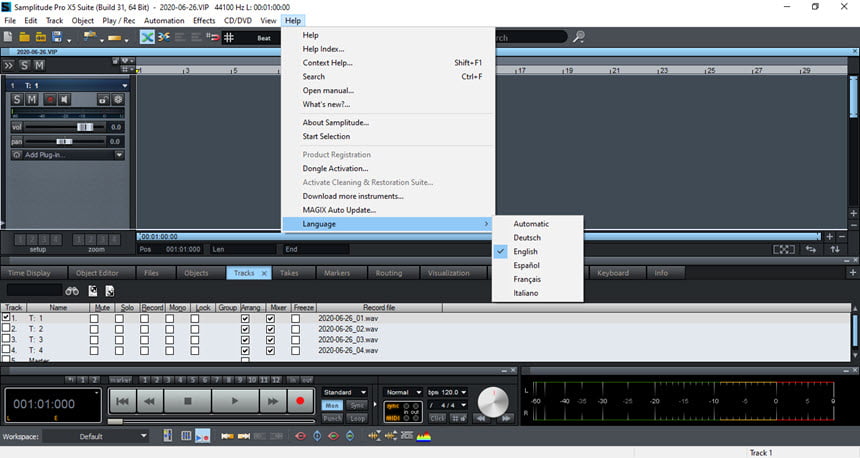This screenshot has width=860, height=458.
Task: Click the red eye-shaped icon in bottom toolbar
Action: (301, 436)
